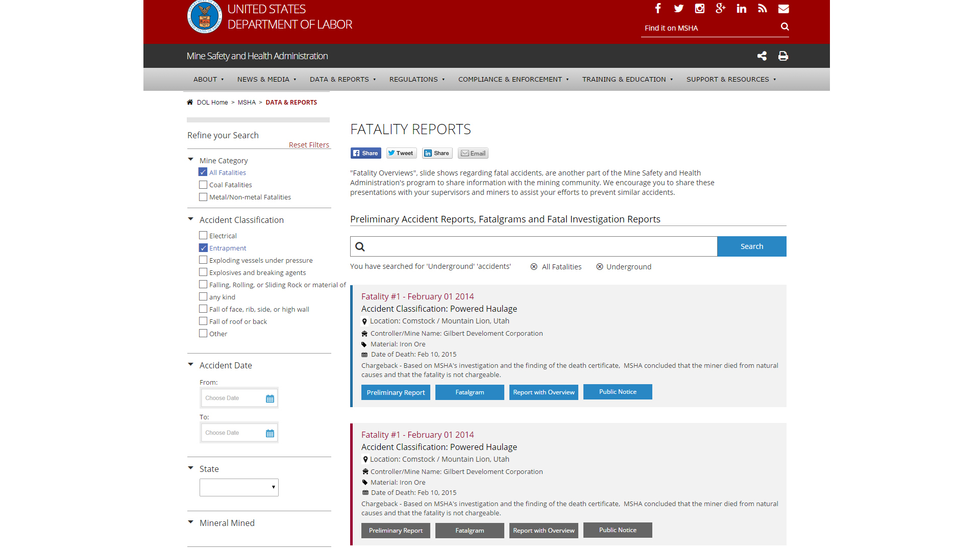980x551 pixels.
Task: Click the Reset Filters link
Action: (309, 145)
